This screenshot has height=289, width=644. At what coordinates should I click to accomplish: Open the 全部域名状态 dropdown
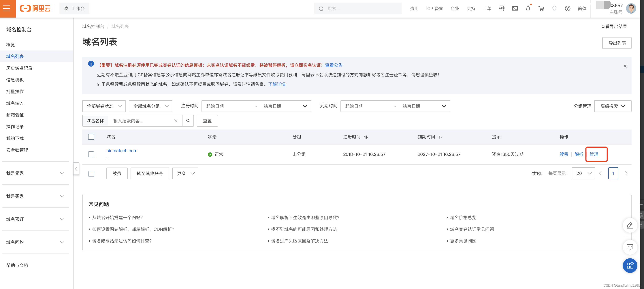[x=104, y=106]
